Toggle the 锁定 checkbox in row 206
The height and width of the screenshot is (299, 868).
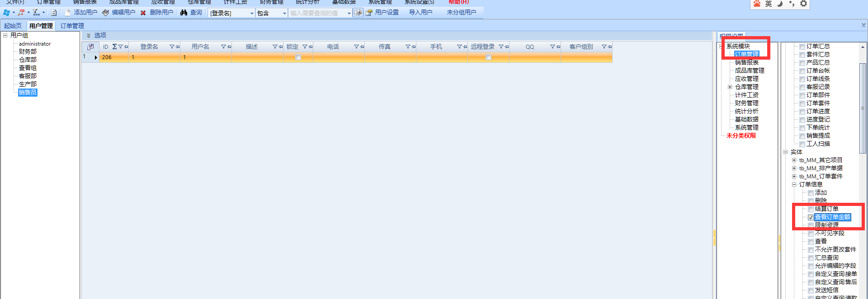[298, 57]
